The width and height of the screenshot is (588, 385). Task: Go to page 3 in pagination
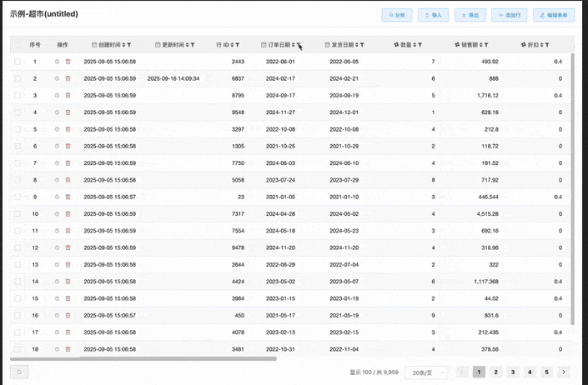coord(513,372)
